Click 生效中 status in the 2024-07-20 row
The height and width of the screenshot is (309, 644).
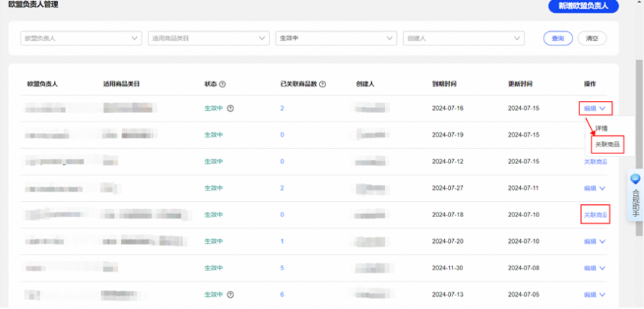(x=214, y=241)
